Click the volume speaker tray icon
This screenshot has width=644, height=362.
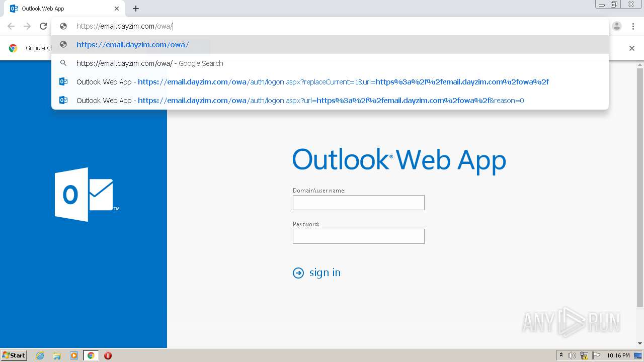[572, 355]
